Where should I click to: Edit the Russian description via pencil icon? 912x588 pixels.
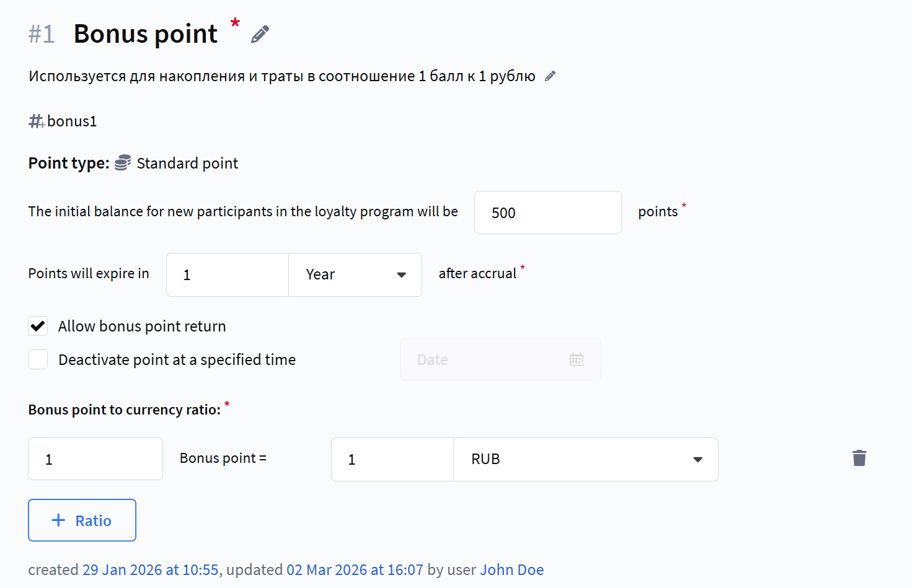click(x=550, y=76)
